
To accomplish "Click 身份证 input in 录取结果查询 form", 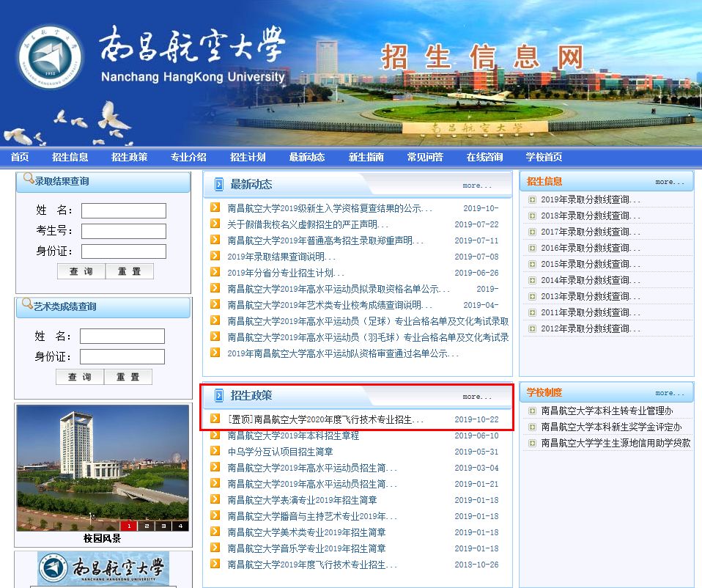I will coord(124,251).
